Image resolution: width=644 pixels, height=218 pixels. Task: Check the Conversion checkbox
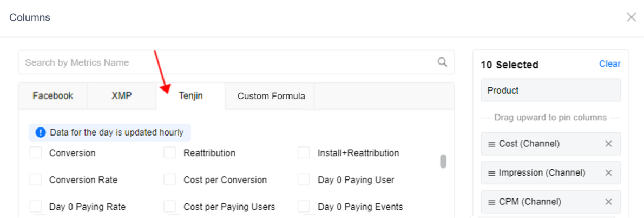tap(36, 152)
